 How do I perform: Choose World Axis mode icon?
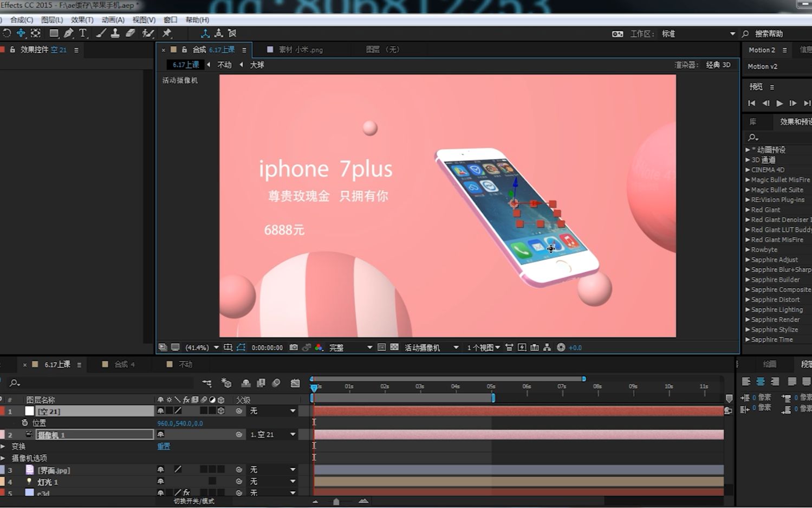point(219,33)
